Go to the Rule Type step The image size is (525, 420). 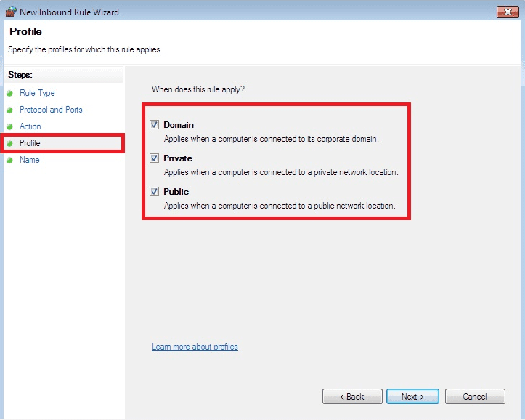tap(37, 93)
